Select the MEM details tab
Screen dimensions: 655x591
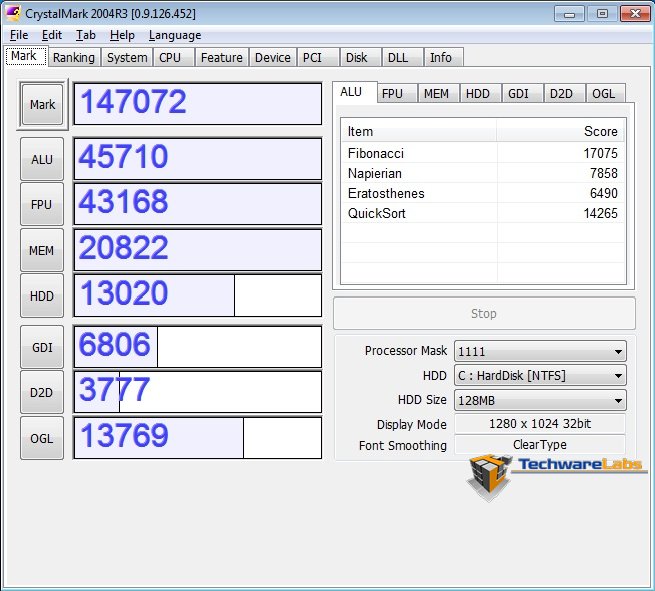(x=439, y=93)
